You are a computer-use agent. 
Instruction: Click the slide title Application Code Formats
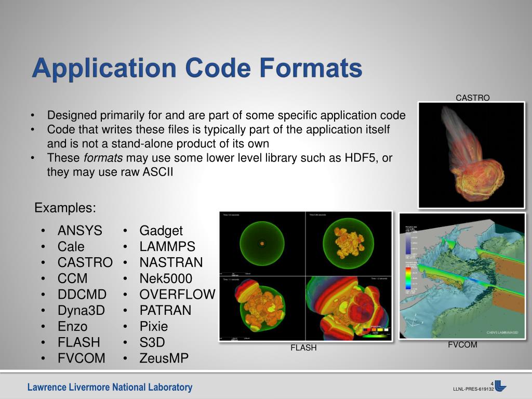[197, 69]
